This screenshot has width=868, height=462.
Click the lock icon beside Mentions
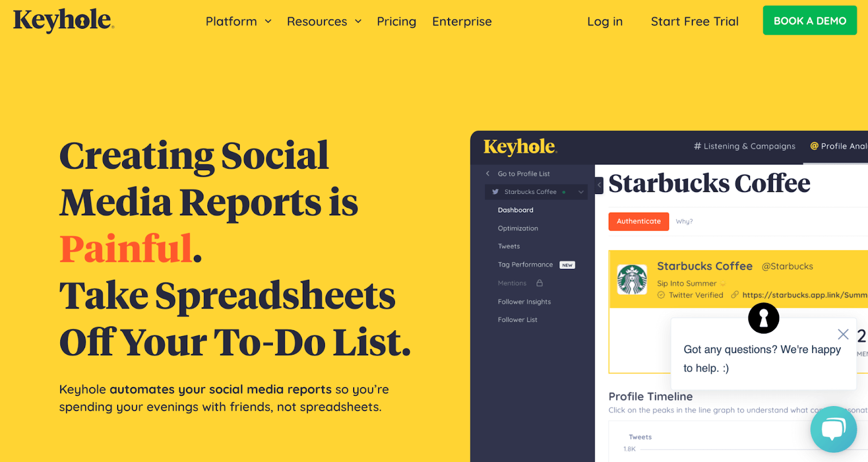coord(539,283)
